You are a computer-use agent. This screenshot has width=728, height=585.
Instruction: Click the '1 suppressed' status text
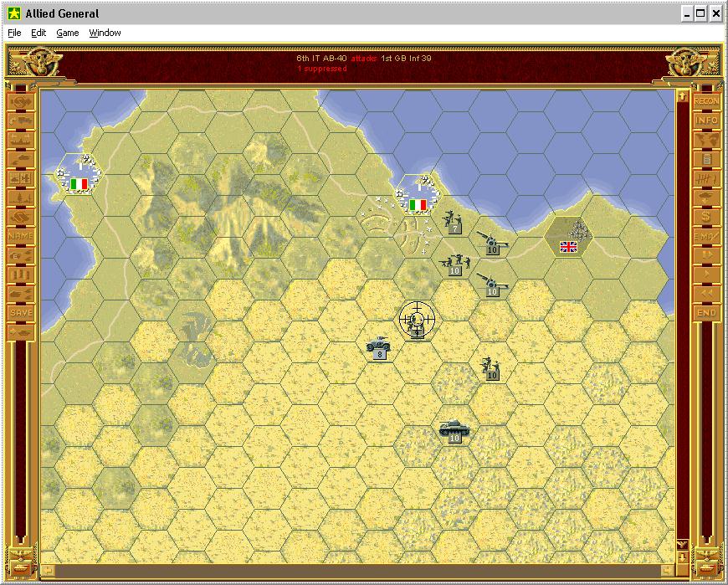322,69
